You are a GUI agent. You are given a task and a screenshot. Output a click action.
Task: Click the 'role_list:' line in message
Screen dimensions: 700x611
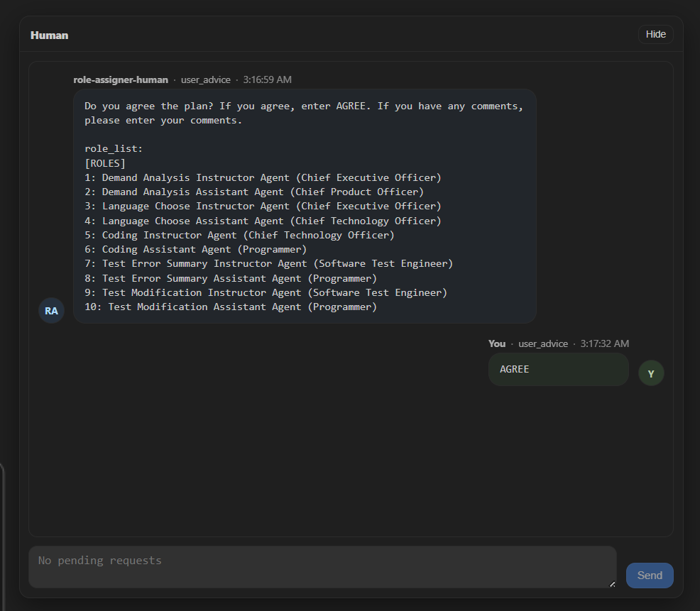pyautogui.click(x=114, y=149)
